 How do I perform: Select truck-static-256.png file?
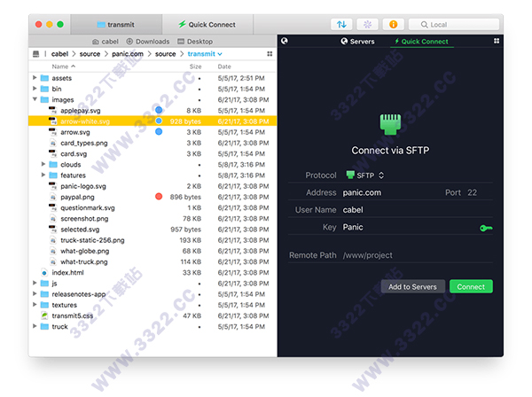pyautogui.click(x=92, y=240)
